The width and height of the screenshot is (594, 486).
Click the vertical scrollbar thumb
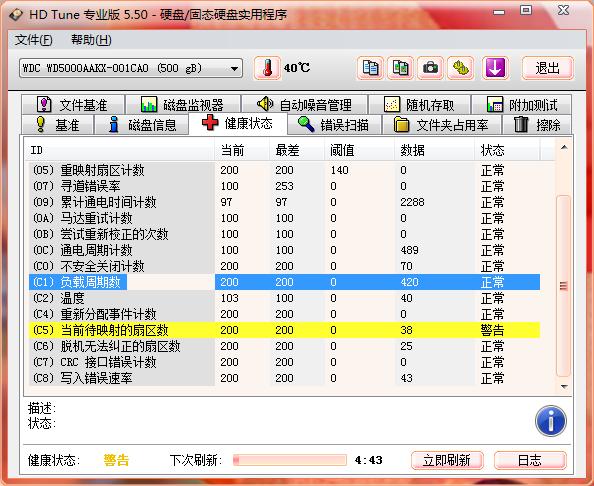[564, 286]
